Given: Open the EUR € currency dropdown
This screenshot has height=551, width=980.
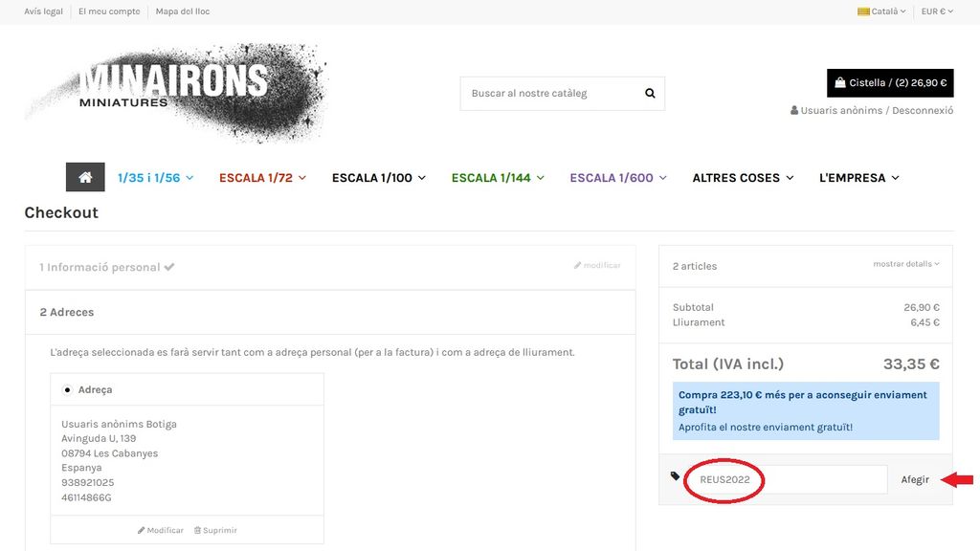Looking at the screenshot, I should [937, 11].
